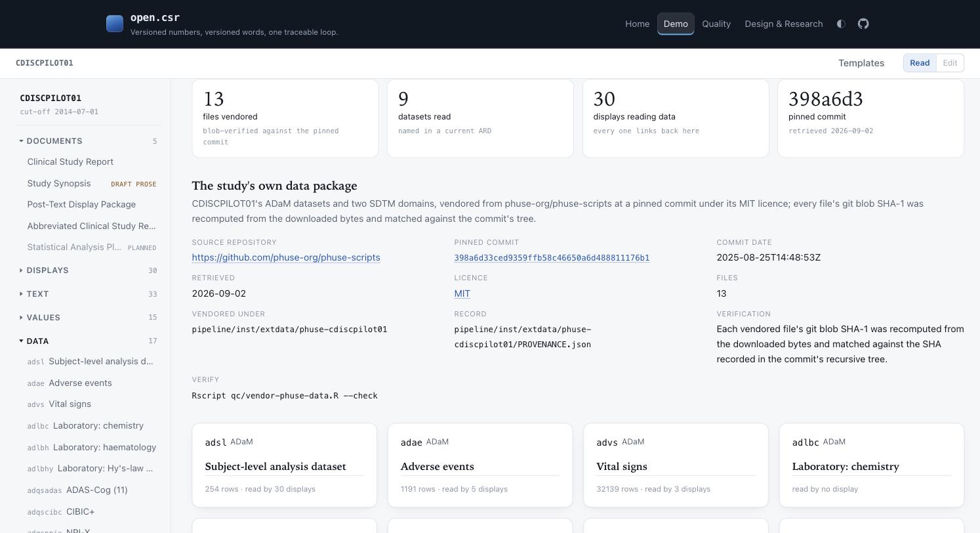This screenshot has width=980, height=533.
Task: Select adlbc Laboratory: chemistry in sidebar
Action: click(x=92, y=426)
